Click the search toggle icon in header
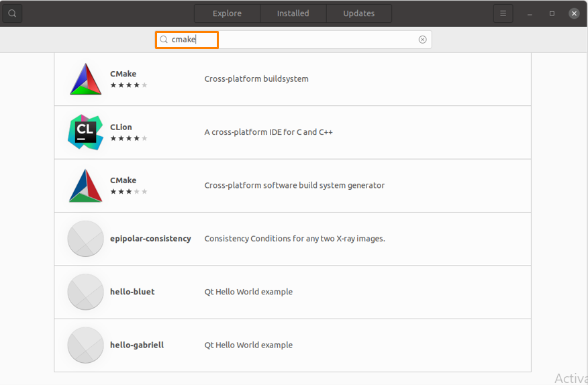Screen dimensions: 588x385 [x=12, y=13]
